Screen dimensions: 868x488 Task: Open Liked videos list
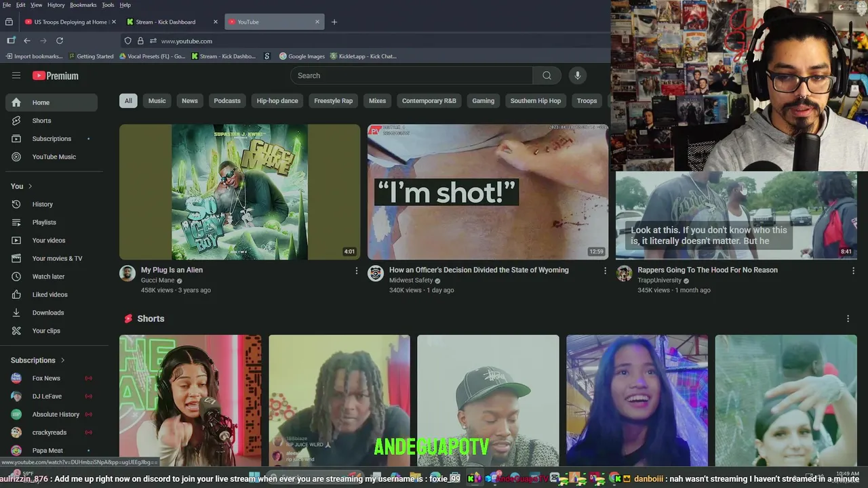click(x=52, y=294)
